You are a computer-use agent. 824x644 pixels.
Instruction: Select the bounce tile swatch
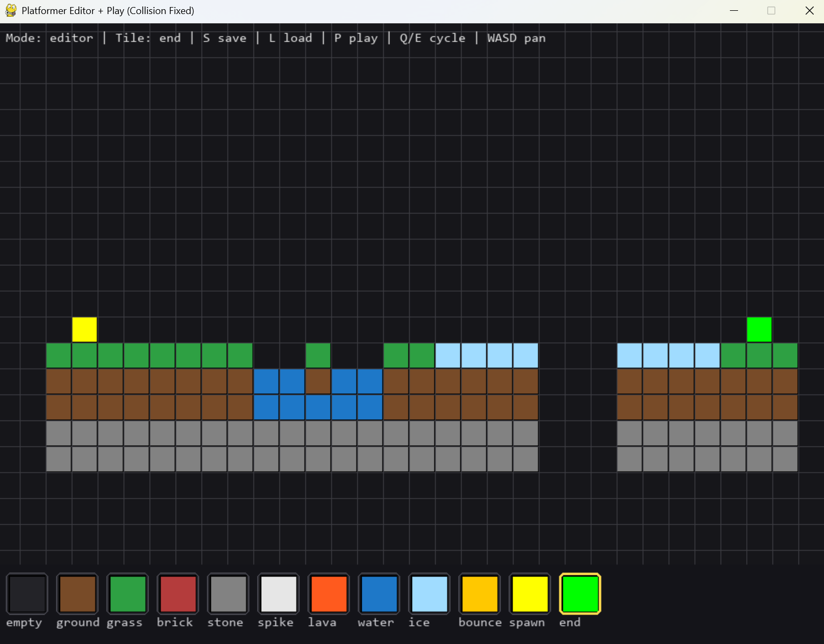tap(480, 594)
